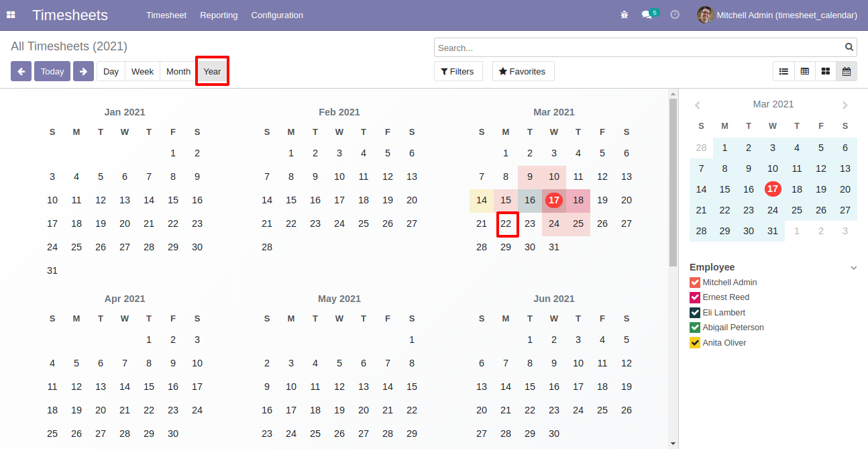Viewport: 868px width, 449px height.
Task: Switch to list view icon
Action: pos(783,71)
